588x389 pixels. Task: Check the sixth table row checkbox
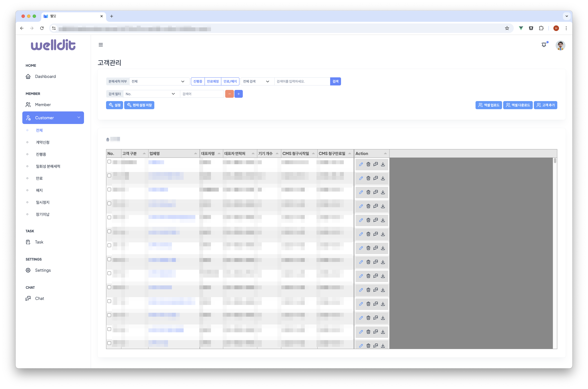(109, 232)
